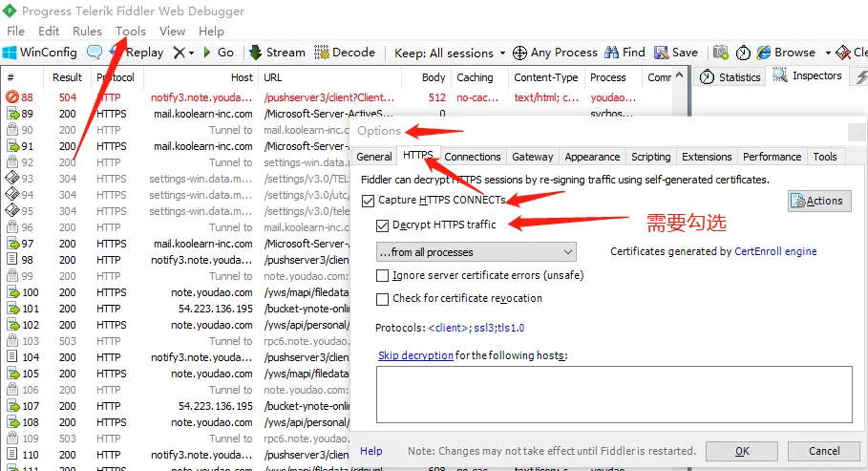Click the protocols link <client>; ssl3;tls1.0
The height and width of the screenshot is (471, 868).
(x=476, y=328)
